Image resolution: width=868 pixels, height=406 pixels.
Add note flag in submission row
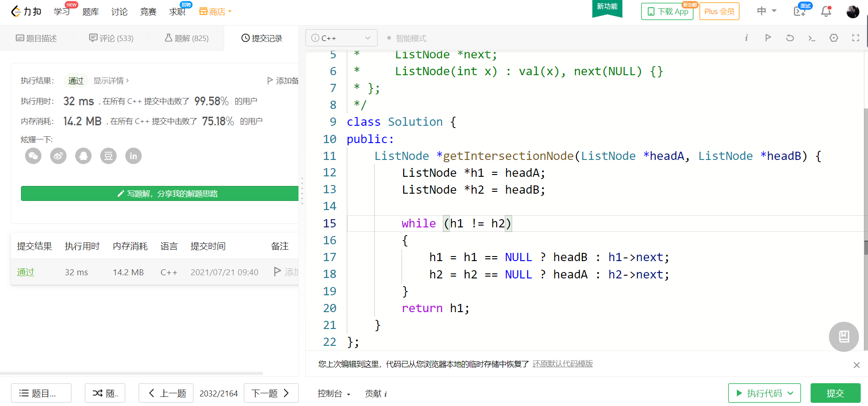[277, 272]
